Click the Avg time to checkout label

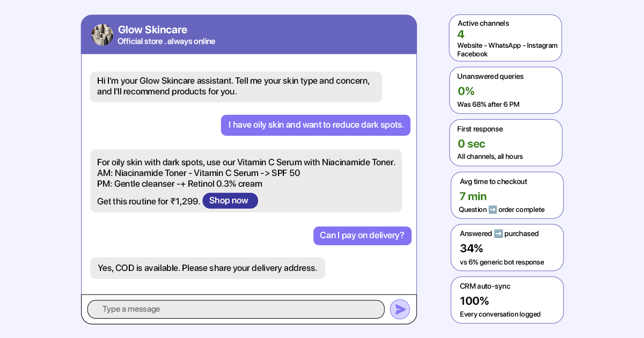pyautogui.click(x=493, y=181)
